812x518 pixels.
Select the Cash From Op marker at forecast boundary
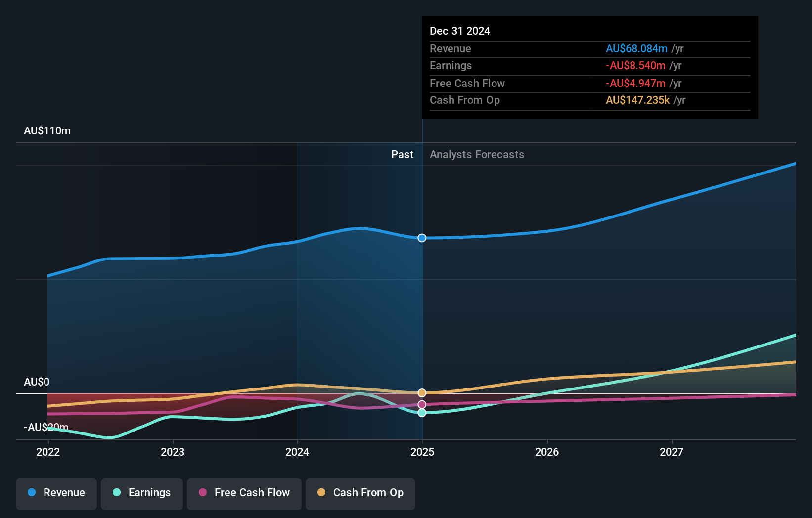[422, 392]
